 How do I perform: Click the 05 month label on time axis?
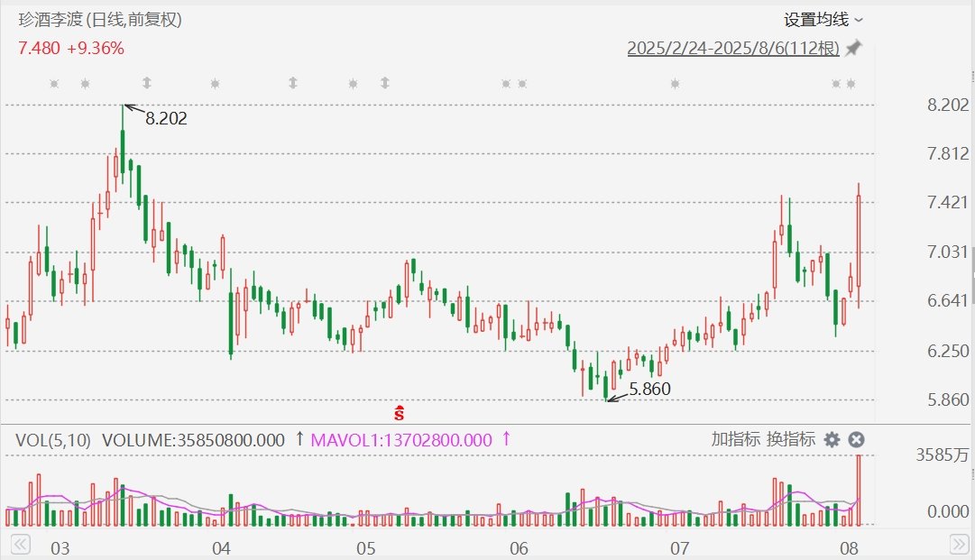[x=366, y=548]
